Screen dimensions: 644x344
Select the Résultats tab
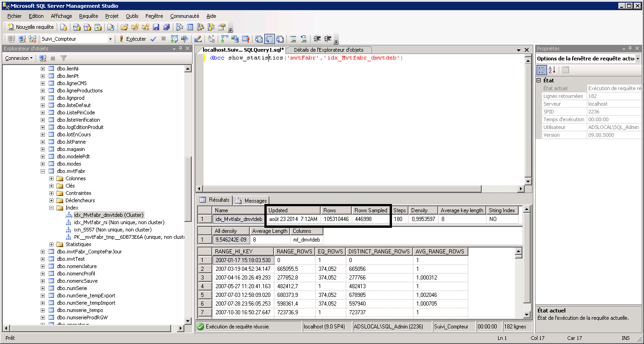pyautogui.click(x=215, y=200)
